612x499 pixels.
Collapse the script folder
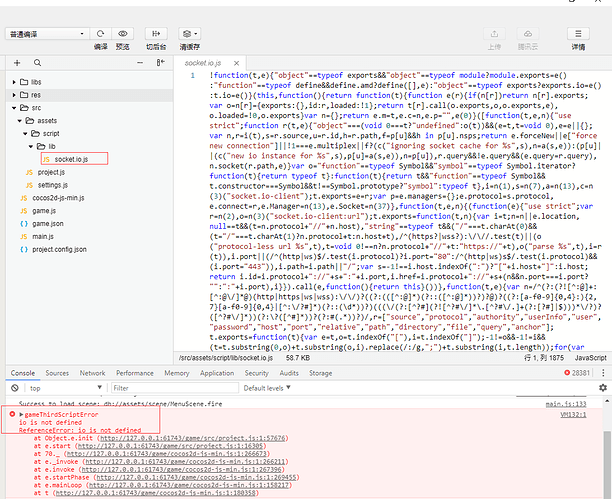click(25, 134)
